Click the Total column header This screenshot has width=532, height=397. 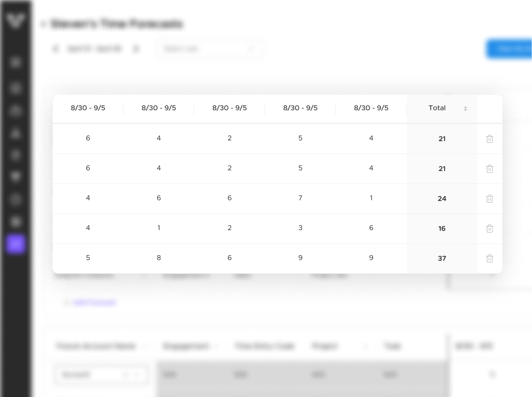437,108
